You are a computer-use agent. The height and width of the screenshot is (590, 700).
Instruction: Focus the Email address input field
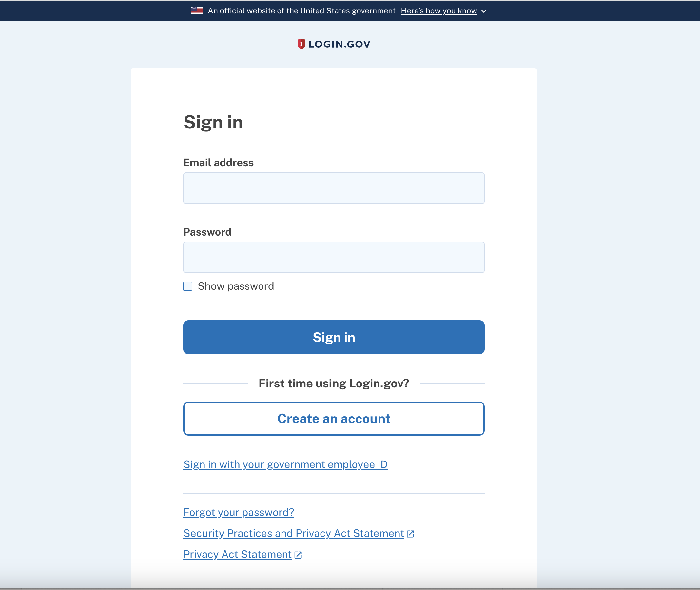(333, 188)
